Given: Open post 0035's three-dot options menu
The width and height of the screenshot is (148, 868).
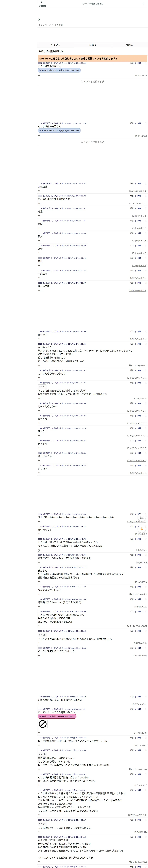Looking at the screenshot, I should [146, 774].
